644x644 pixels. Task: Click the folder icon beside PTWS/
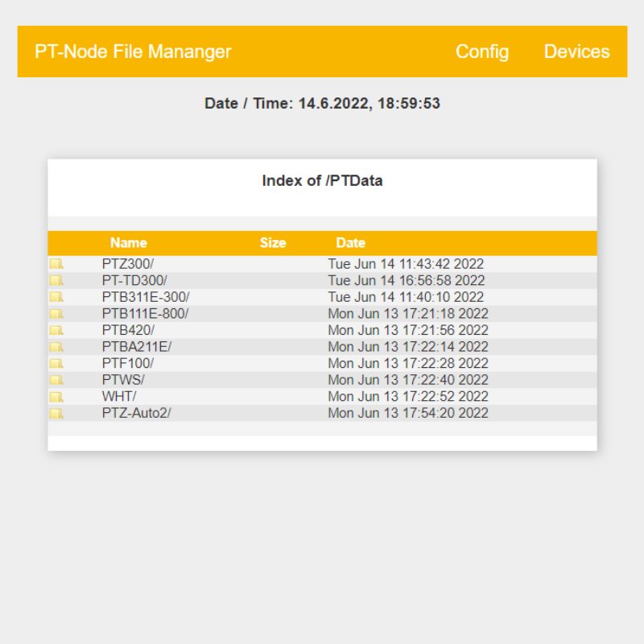pos(56,380)
